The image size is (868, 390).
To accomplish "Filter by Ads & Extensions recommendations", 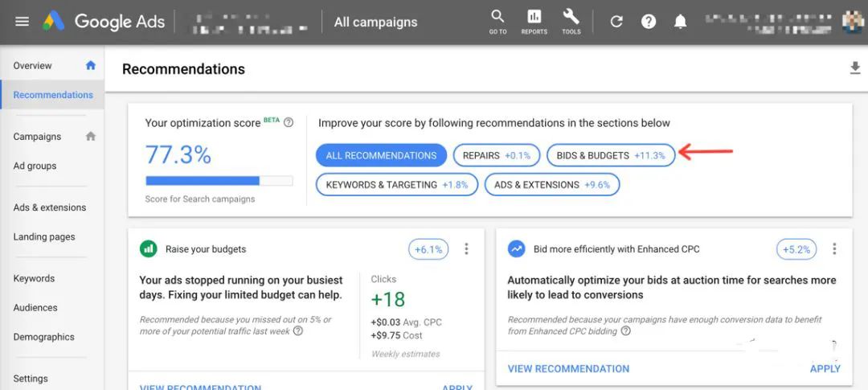I will [551, 184].
